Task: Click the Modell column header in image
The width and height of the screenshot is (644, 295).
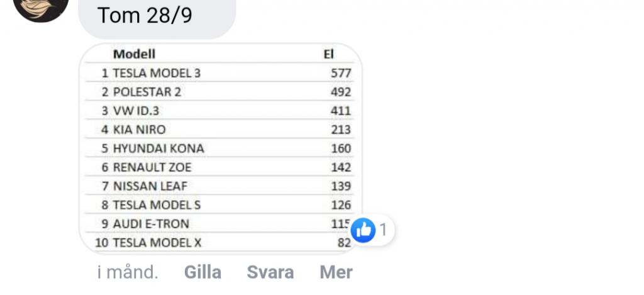Action: (135, 54)
